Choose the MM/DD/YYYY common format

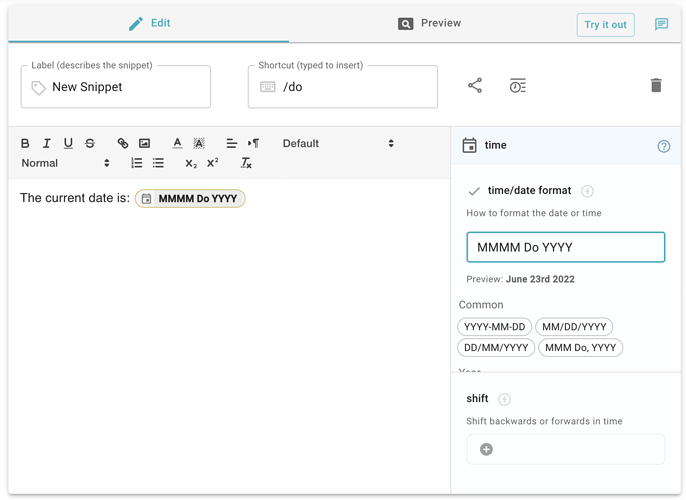[x=574, y=327]
